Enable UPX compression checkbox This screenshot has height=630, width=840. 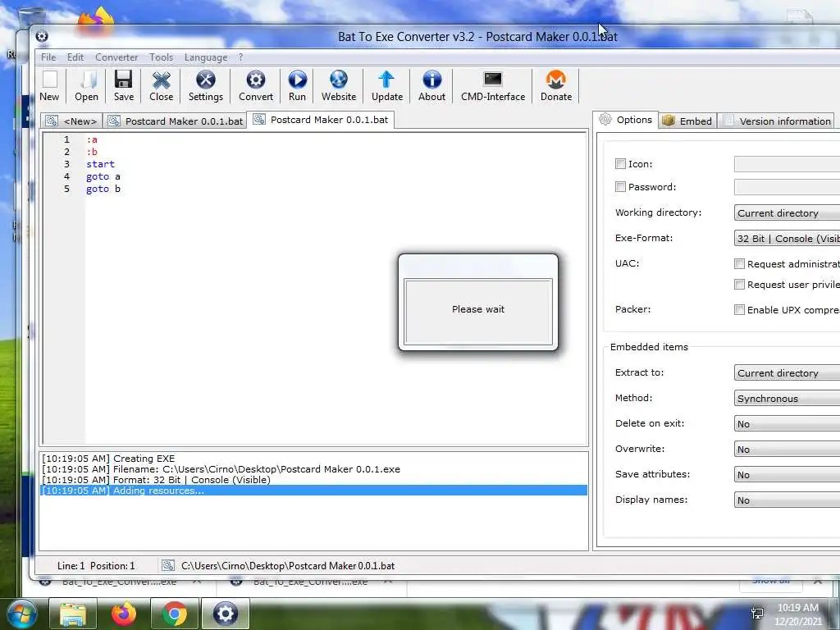tap(739, 309)
